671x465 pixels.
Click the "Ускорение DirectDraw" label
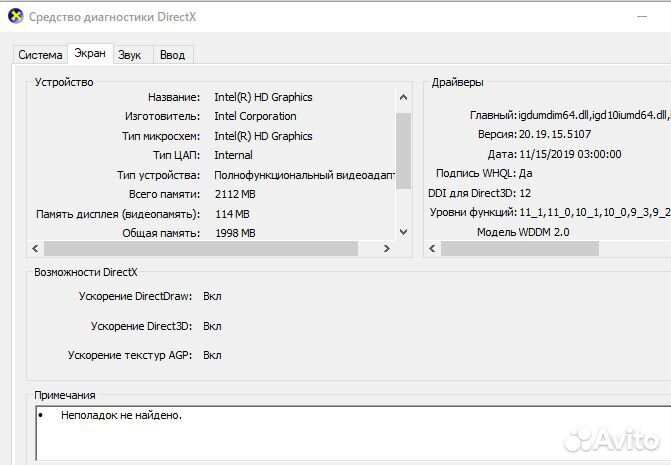pos(135,296)
